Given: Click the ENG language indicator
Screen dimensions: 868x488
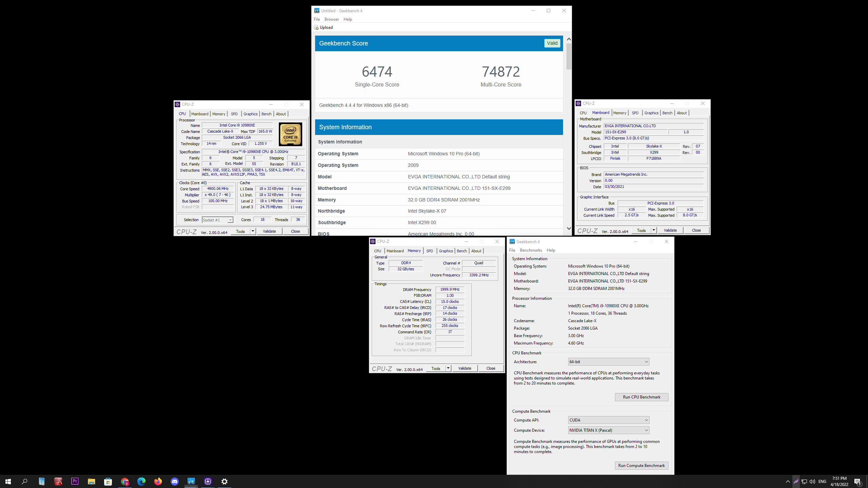Looking at the screenshot, I should [x=822, y=481].
